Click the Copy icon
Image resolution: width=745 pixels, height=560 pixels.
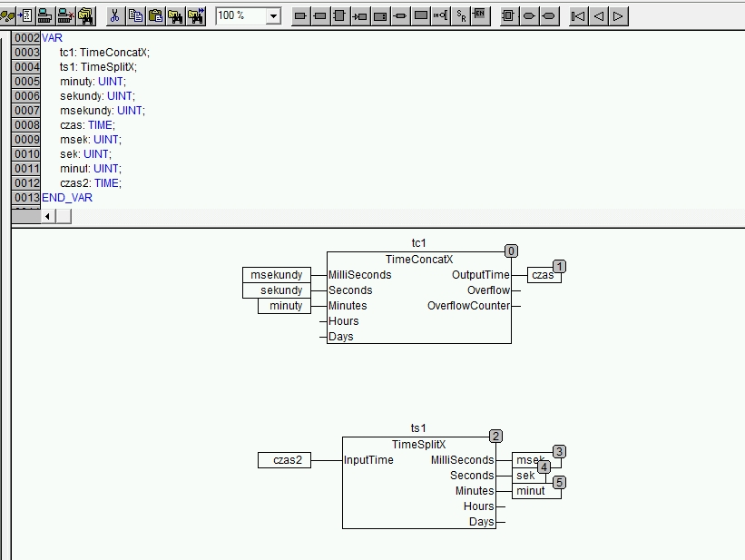[135, 15]
